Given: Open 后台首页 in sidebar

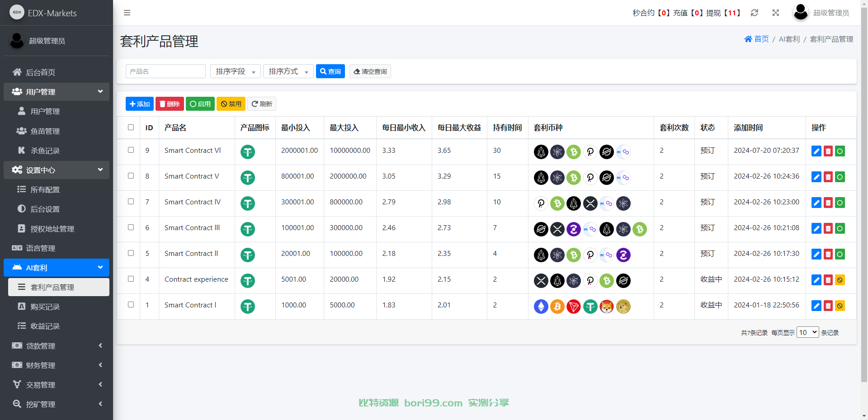Looking at the screenshot, I should pyautogui.click(x=57, y=72).
